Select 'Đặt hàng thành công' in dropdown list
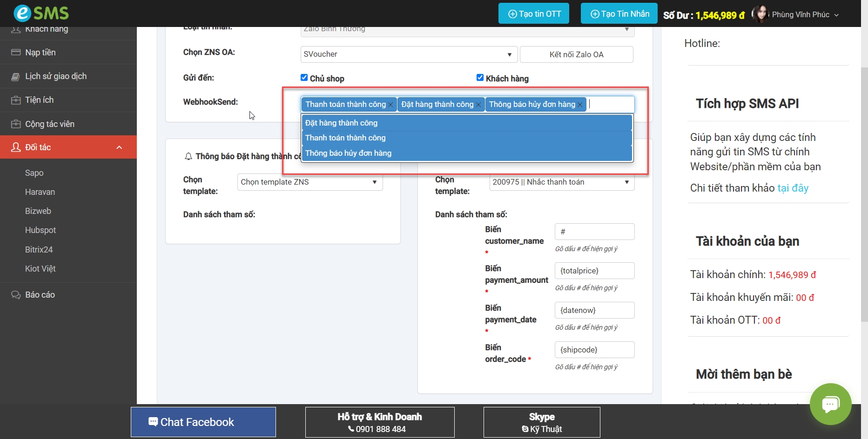The height and width of the screenshot is (439, 868). coord(341,123)
